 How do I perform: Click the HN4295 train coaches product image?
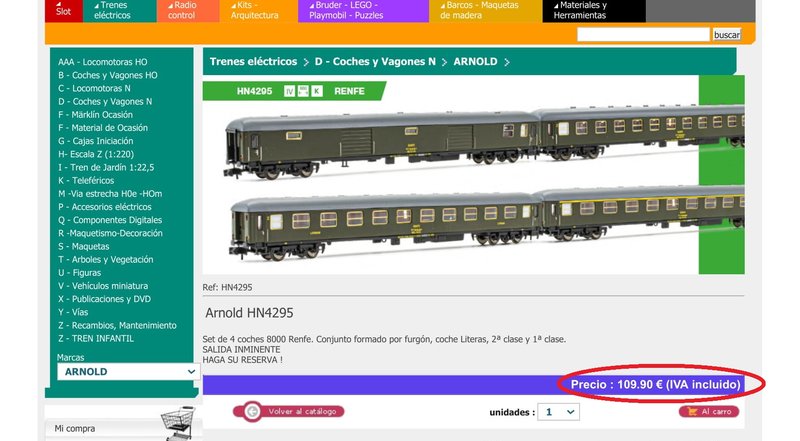coord(473,175)
